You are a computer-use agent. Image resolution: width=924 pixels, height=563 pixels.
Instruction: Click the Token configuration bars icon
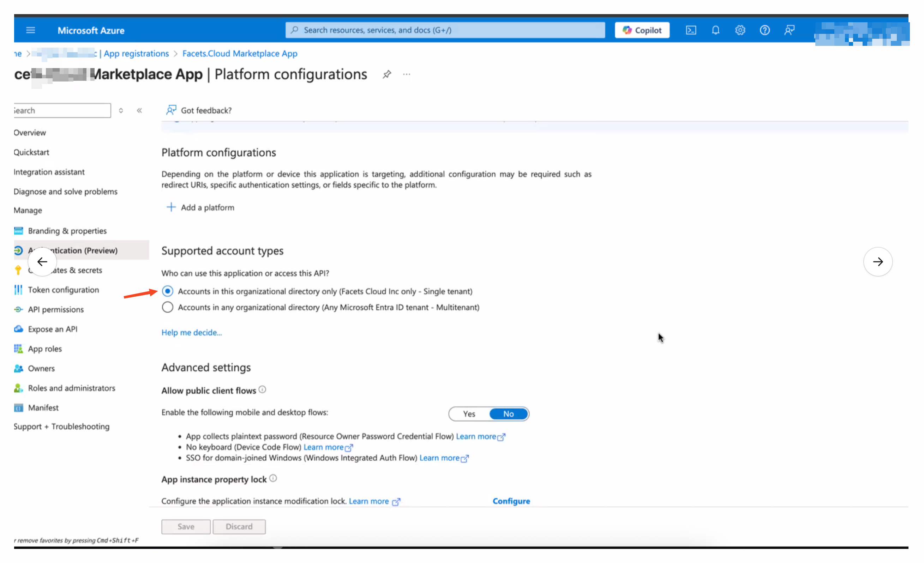coord(18,290)
